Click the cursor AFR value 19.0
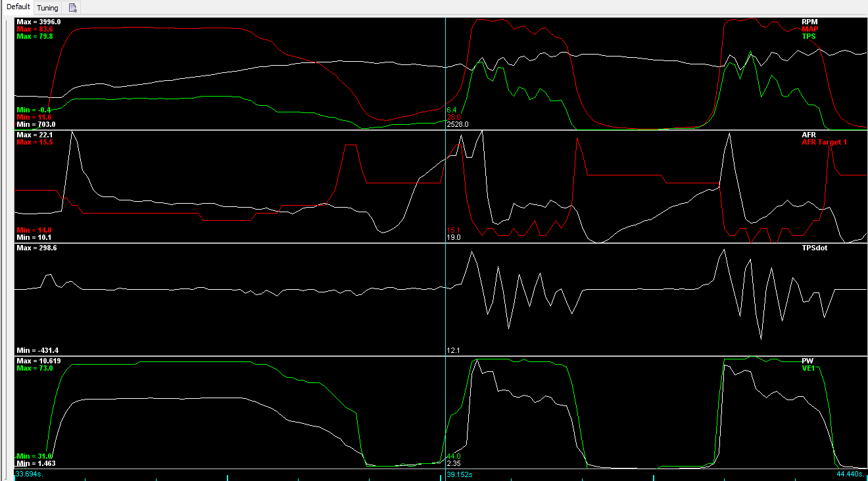The height and width of the screenshot is (481, 868). pos(454,237)
